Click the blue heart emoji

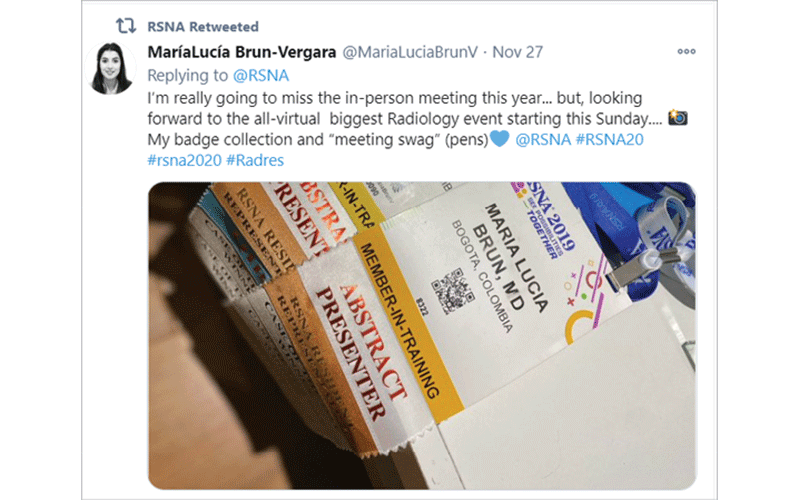pos(499,139)
